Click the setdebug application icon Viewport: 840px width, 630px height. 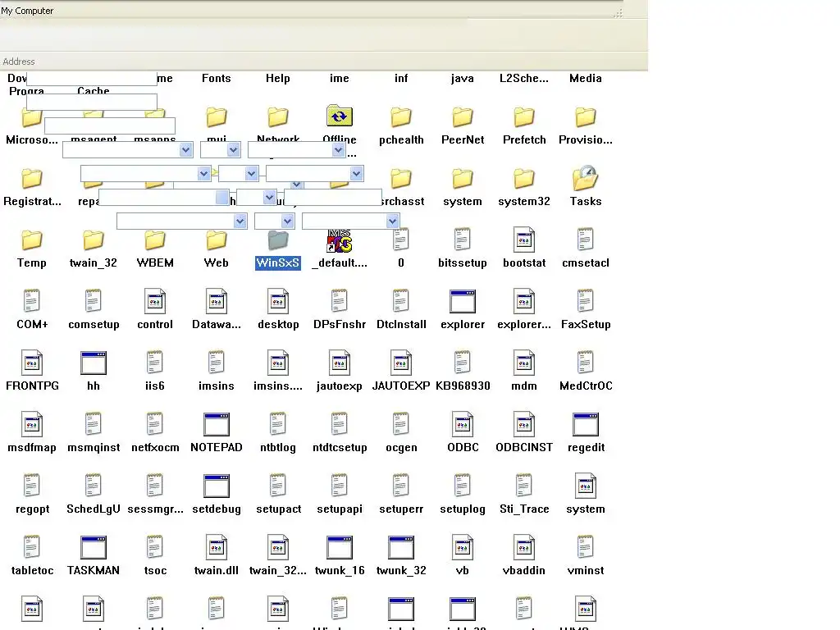pos(217,486)
